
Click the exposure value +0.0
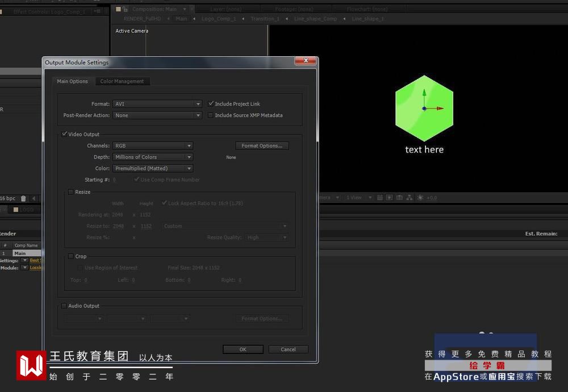click(432, 198)
